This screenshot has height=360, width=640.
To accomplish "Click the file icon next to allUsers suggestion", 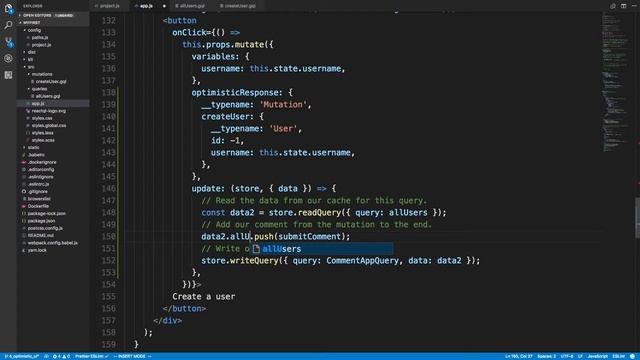I will pyautogui.click(x=256, y=249).
